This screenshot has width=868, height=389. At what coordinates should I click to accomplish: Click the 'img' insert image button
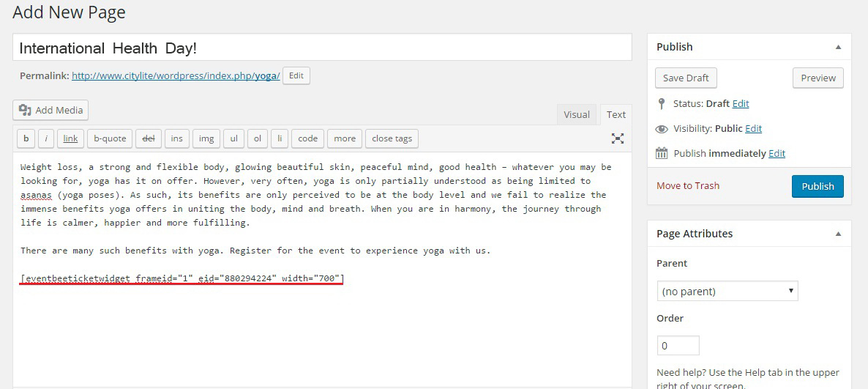click(206, 138)
